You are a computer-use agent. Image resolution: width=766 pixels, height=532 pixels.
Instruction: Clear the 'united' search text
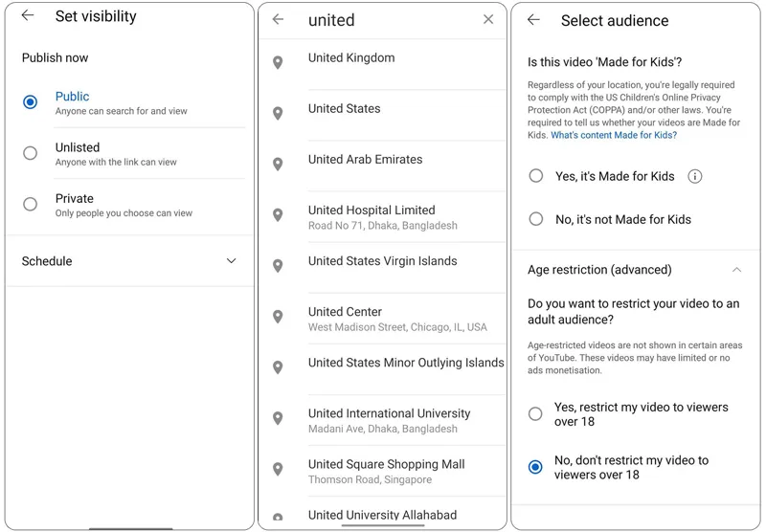(488, 20)
